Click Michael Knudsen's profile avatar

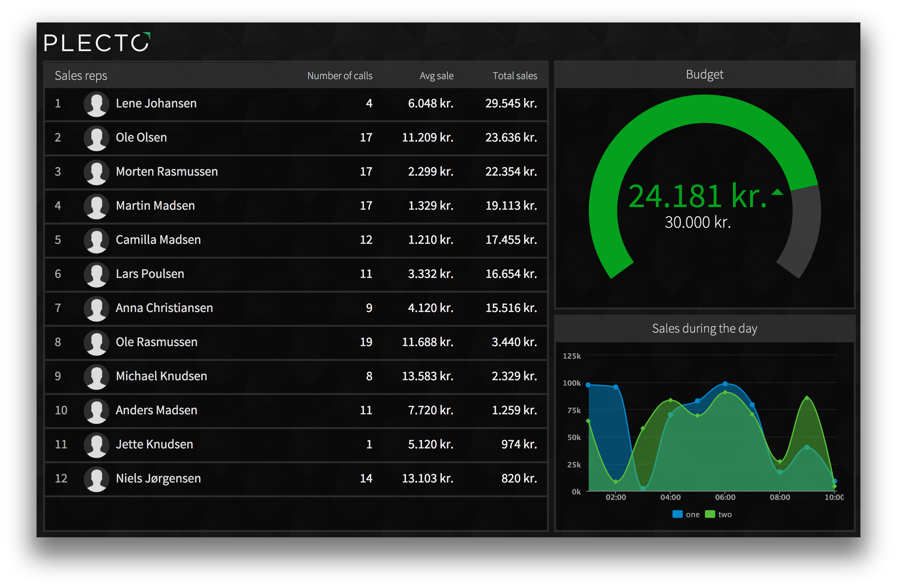pyautogui.click(x=97, y=377)
